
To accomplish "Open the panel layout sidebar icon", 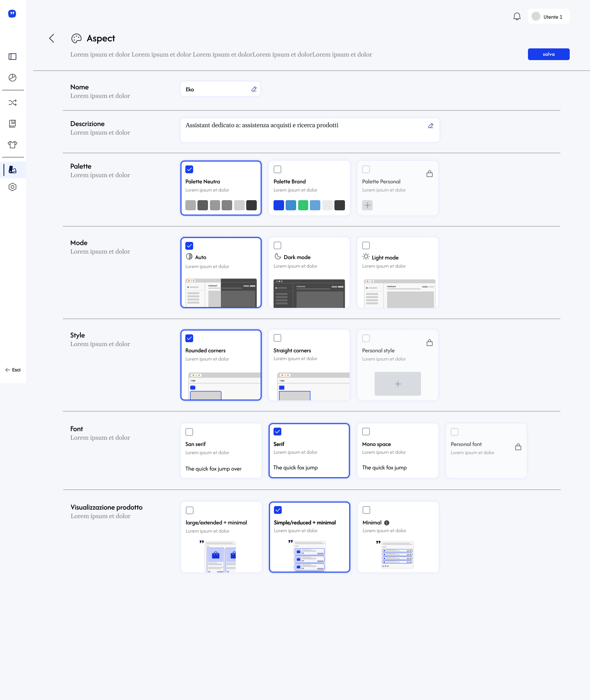I will pyautogui.click(x=12, y=57).
